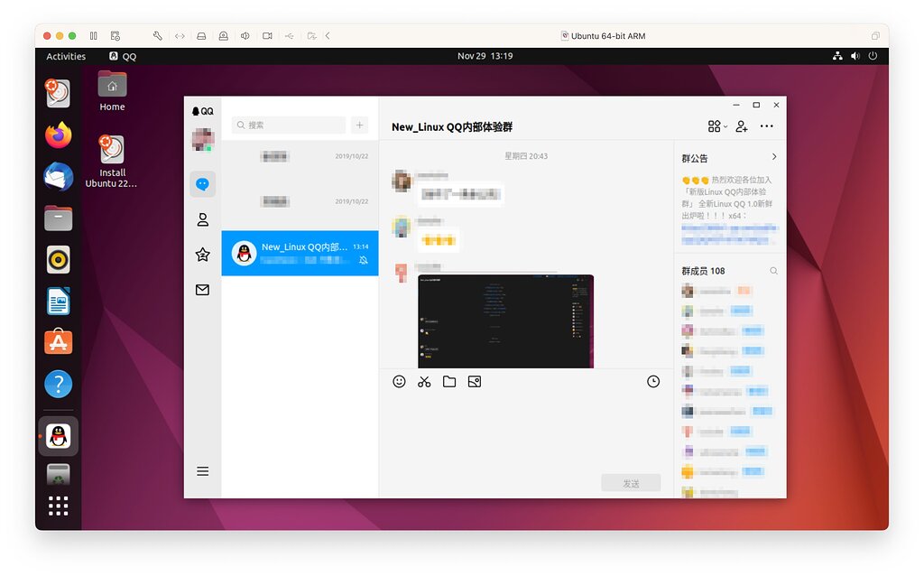Screen dimensions: 924x576
Task: Switch to the Messages chat bubble tab
Action: (x=202, y=184)
